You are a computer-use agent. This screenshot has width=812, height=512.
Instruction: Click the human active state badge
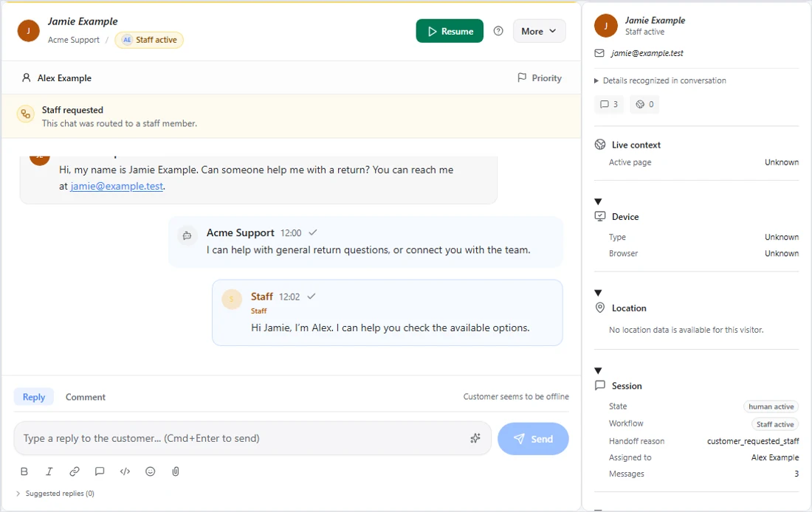(x=771, y=407)
